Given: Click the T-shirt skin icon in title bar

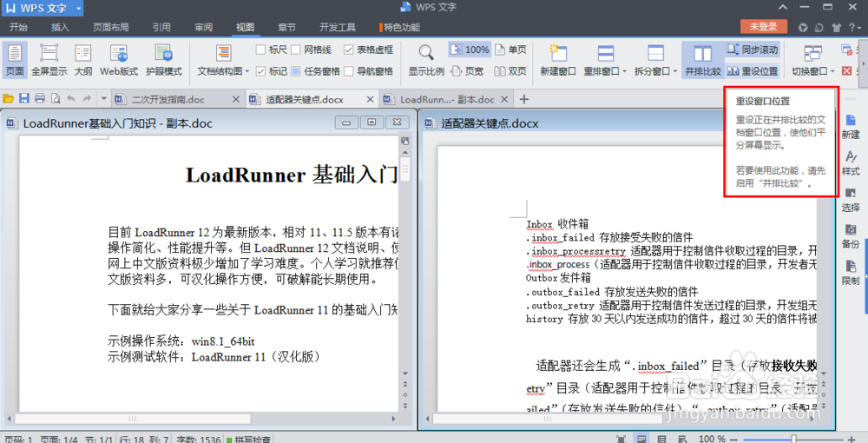Looking at the screenshot, I should 837,27.
